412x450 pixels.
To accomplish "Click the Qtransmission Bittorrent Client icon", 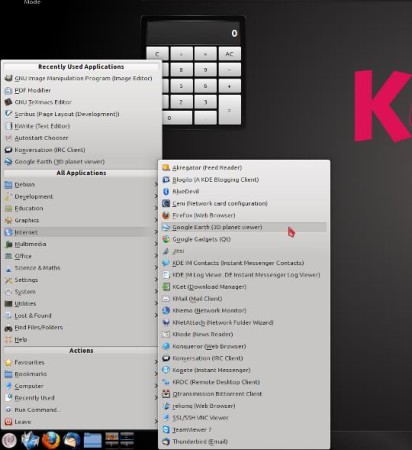I will point(166,394).
